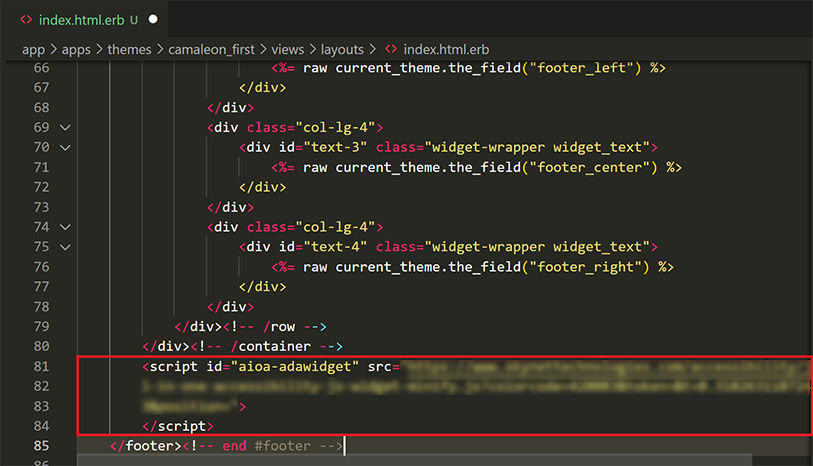Click line number 66 in the gutter

click(x=41, y=68)
